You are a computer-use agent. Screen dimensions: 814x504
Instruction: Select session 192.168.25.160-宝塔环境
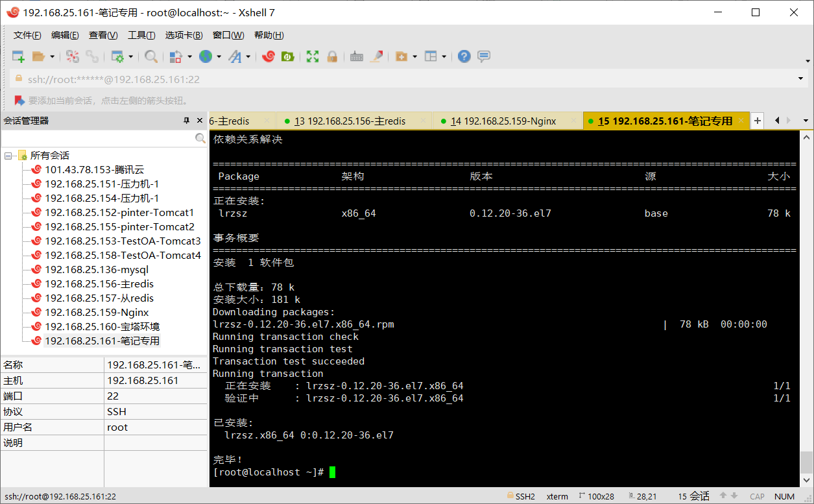pyautogui.click(x=102, y=327)
